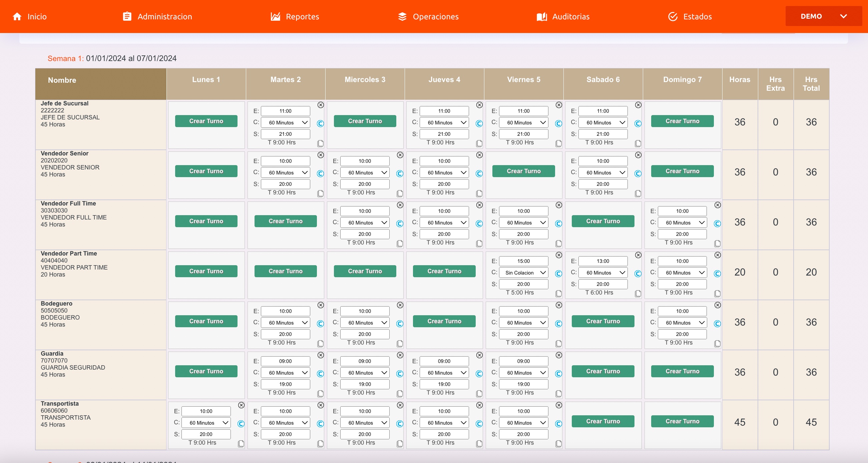The width and height of the screenshot is (868, 463).
Task: Delete Vendedor Part Time's Viernes 5 shift
Action: [559, 255]
